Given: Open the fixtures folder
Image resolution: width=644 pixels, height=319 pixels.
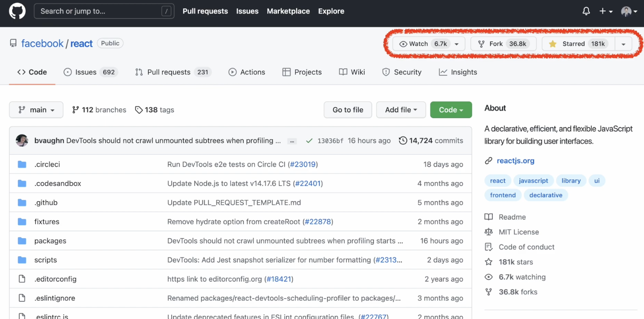Looking at the screenshot, I should click(x=47, y=221).
